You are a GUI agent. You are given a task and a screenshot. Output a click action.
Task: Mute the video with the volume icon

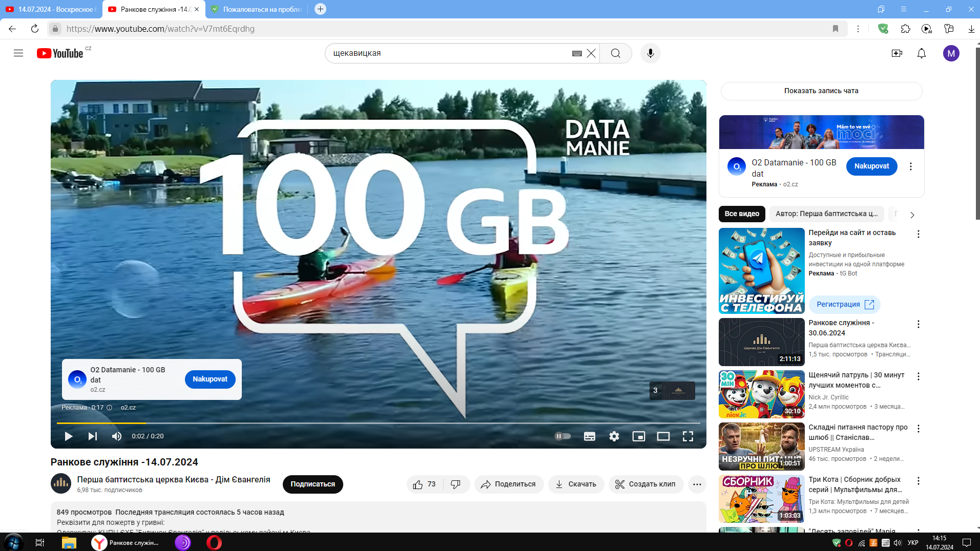click(x=116, y=436)
